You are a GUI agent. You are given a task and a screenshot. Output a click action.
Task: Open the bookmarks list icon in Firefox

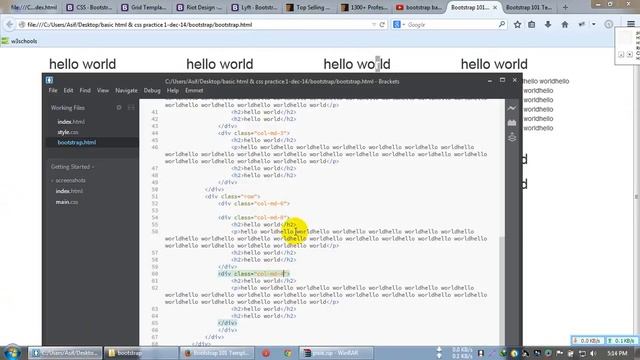[x=531, y=24]
